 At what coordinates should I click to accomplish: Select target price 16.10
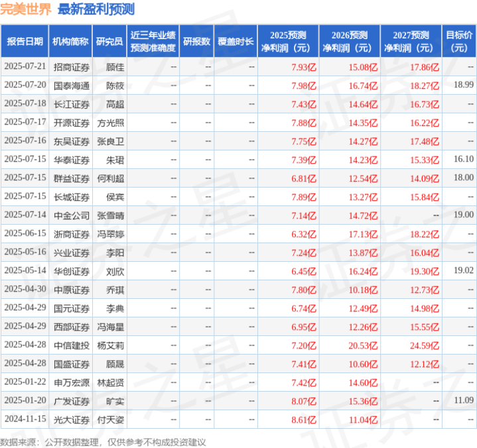(x=464, y=159)
